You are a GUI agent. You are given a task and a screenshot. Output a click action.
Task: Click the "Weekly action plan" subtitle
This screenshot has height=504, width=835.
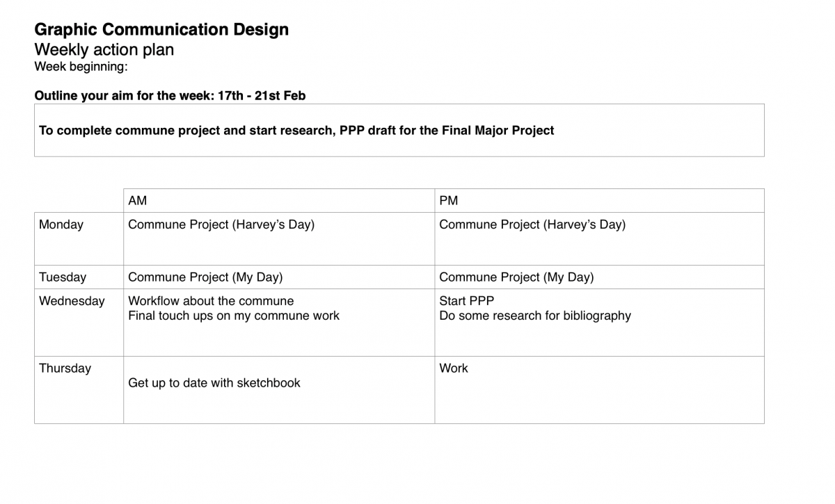[104, 50]
